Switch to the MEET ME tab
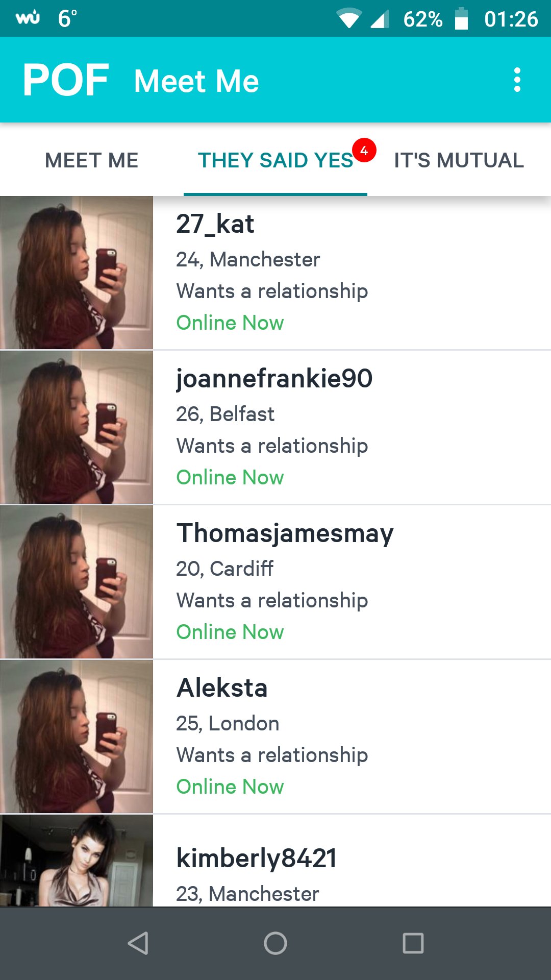The image size is (551, 980). [92, 160]
